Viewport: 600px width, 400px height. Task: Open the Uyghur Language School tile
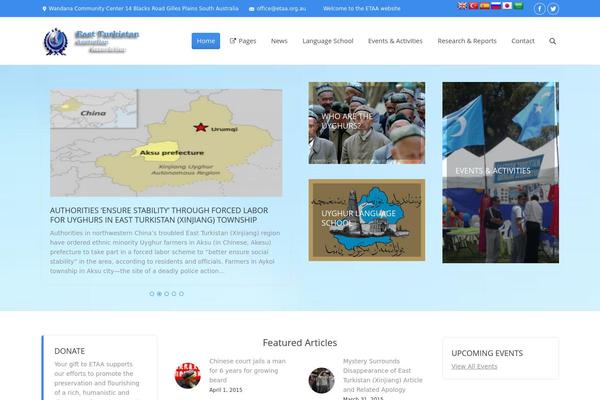click(x=367, y=220)
